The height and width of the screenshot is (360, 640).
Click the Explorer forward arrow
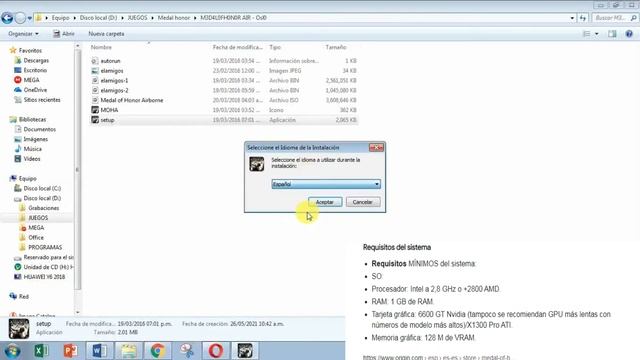coord(20,18)
